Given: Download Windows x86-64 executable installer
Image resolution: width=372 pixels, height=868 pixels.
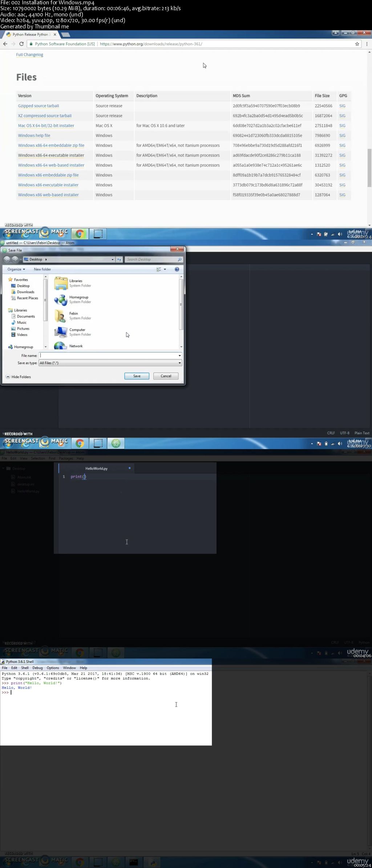Looking at the screenshot, I should (51, 155).
